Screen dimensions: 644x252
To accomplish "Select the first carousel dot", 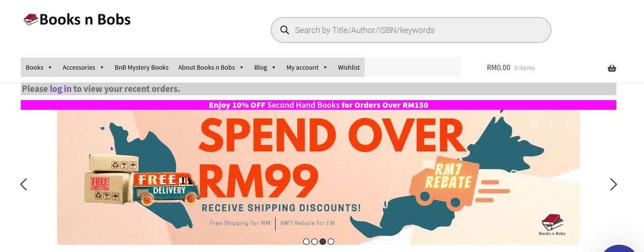I will pos(306,241).
